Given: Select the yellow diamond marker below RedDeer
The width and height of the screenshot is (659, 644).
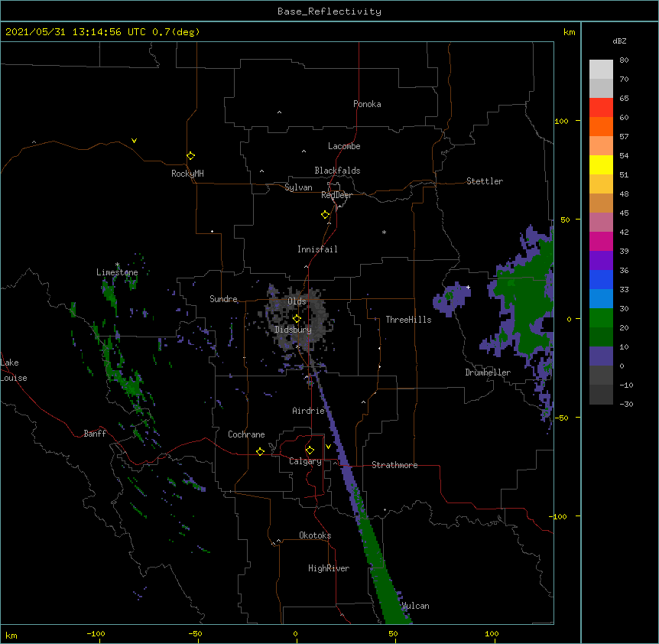Looking at the screenshot, I should tap(326, 215).
